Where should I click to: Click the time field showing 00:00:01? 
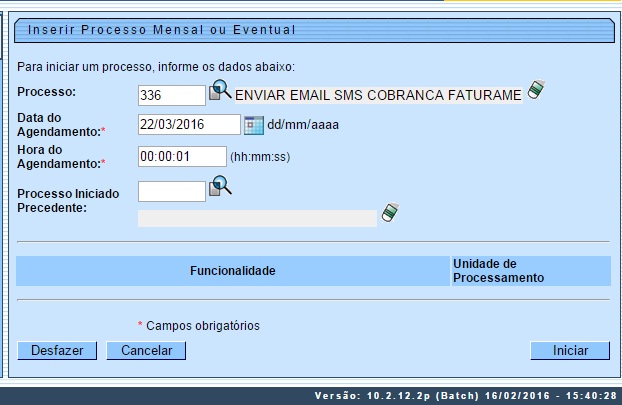click(x=182, y=156)
